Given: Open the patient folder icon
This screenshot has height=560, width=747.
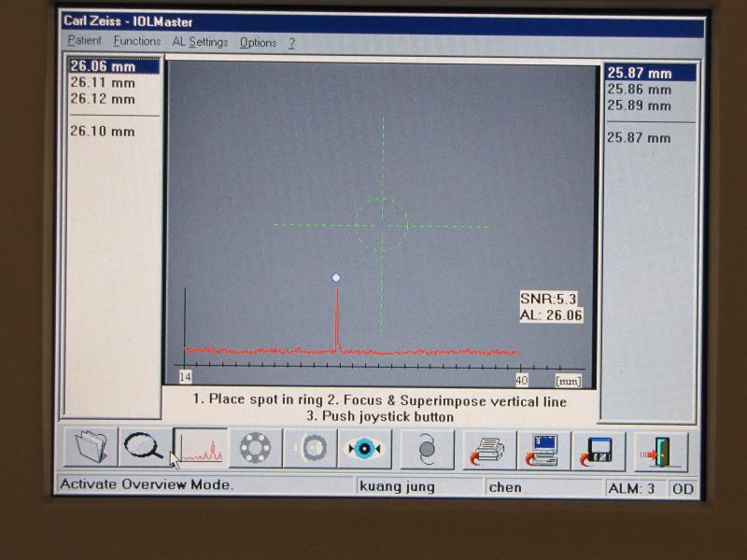Looking at the screenshot, I should pyautogui.click(x=91, y=449).
